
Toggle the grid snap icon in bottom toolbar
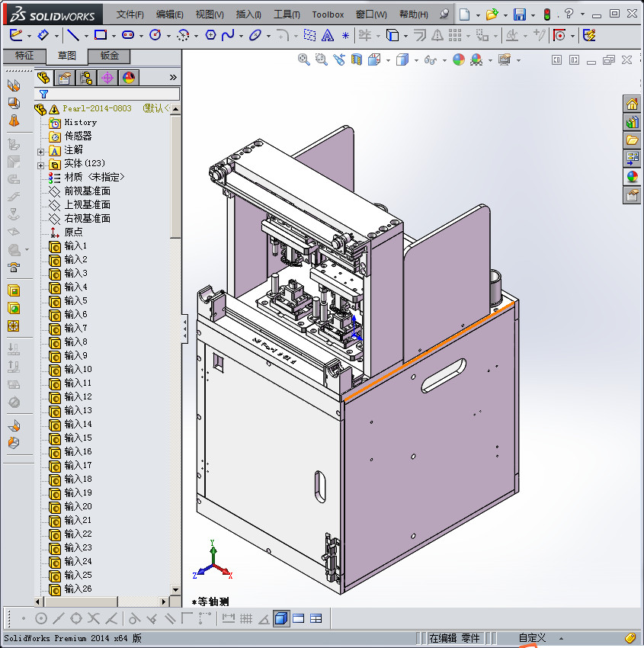[246, 619]
